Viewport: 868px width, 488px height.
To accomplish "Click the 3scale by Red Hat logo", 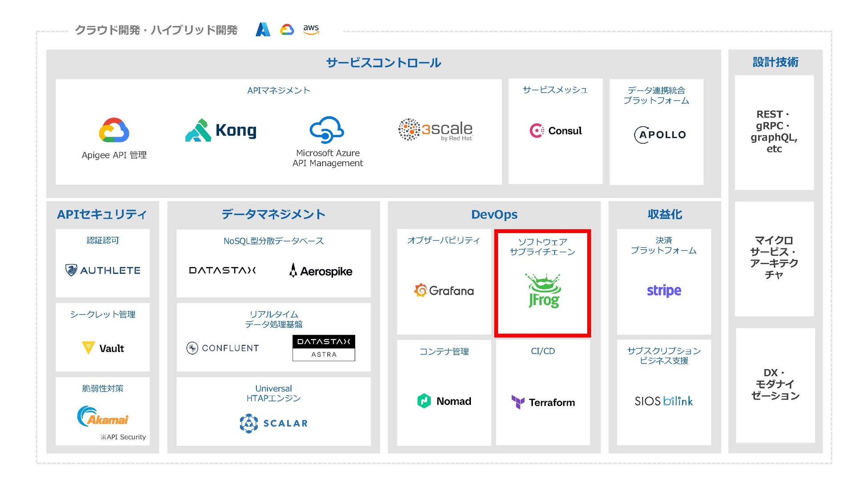I will [435, 130].
